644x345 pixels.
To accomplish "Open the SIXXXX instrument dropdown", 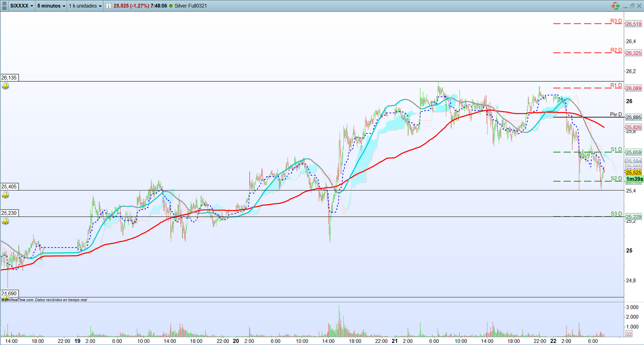I will pos(22,6).
